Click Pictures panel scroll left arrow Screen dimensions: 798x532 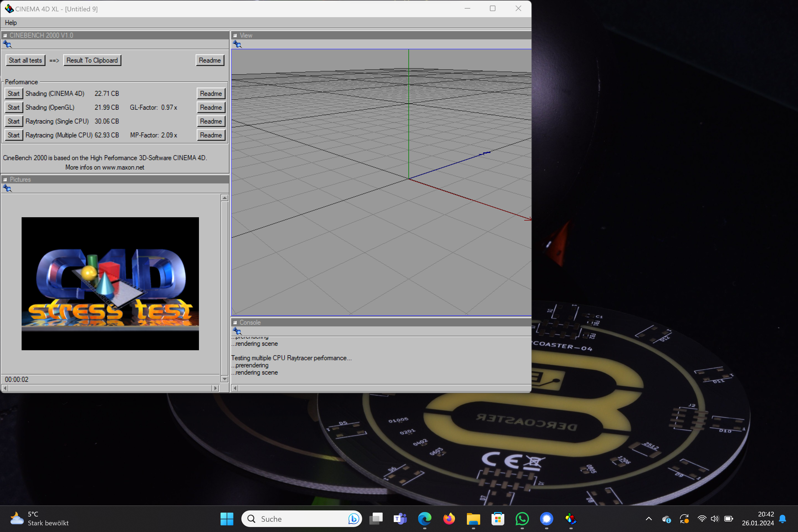[5, 388]
